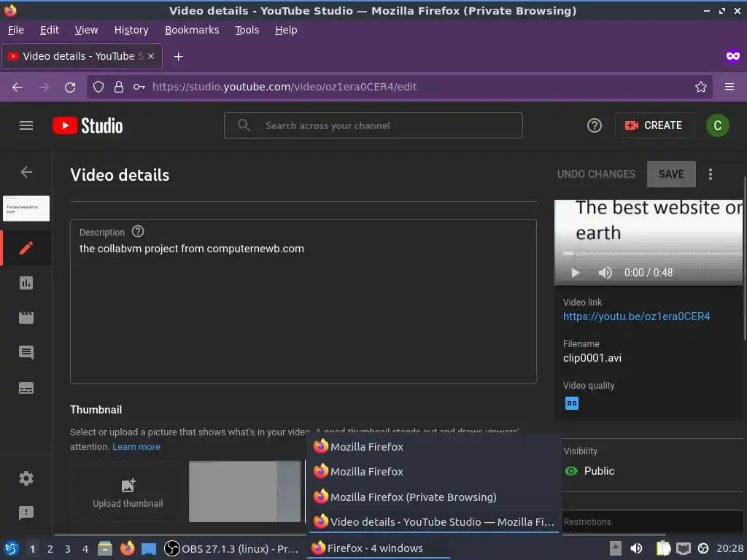Reload the page
The image size is (747, 560).
(x=70, y=87)
